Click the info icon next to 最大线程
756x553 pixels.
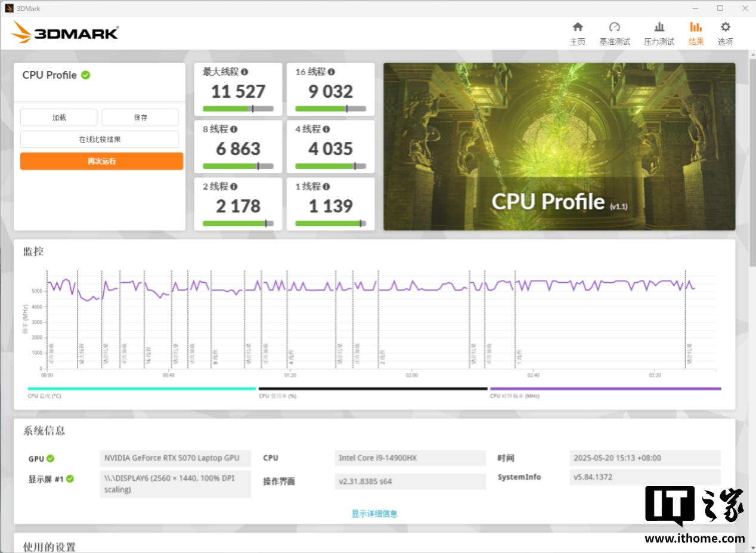point(244,72)
